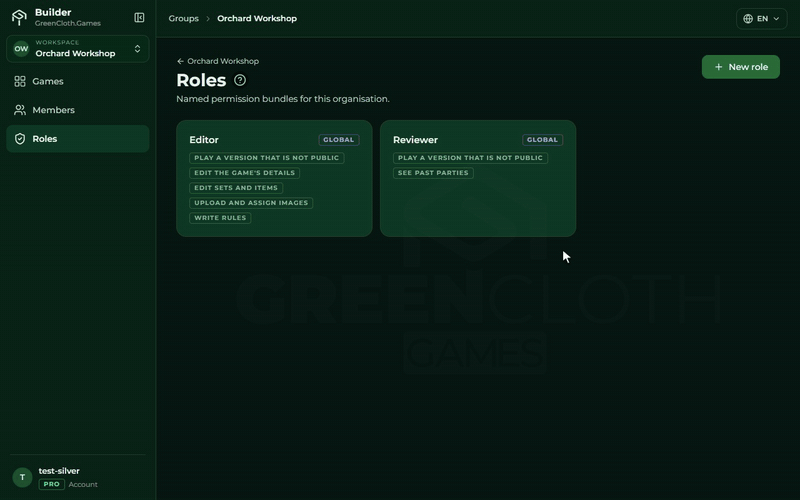Open the Reviewer role card title
Viewport: 800px width, 500px height.
click(415, 140)
